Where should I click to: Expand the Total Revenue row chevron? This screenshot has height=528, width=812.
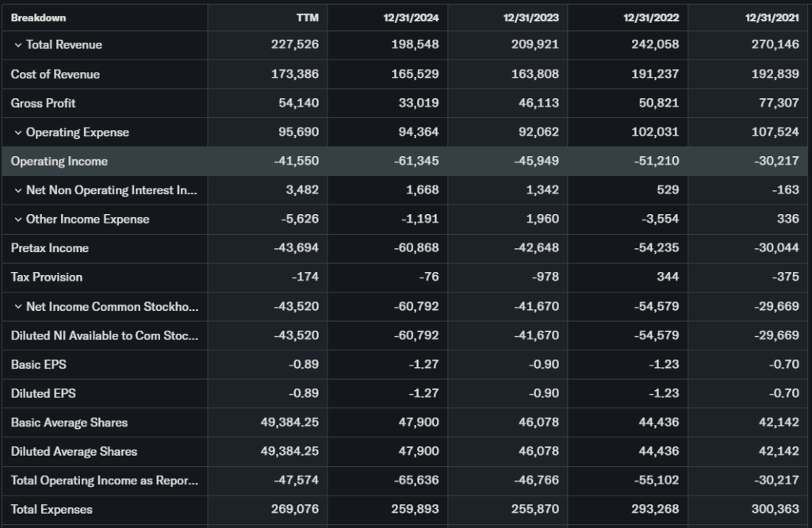click(x=17, y=45)
